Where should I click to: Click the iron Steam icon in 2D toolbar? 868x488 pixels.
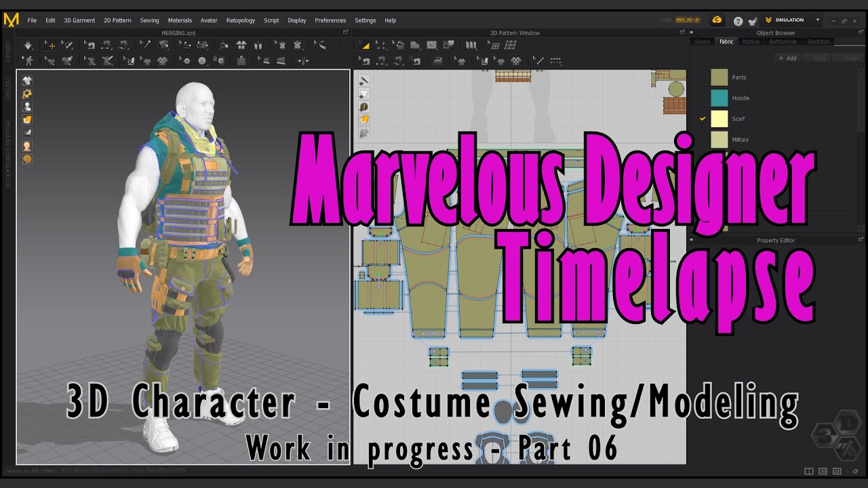pyautogui.click(x=438, y=61)
